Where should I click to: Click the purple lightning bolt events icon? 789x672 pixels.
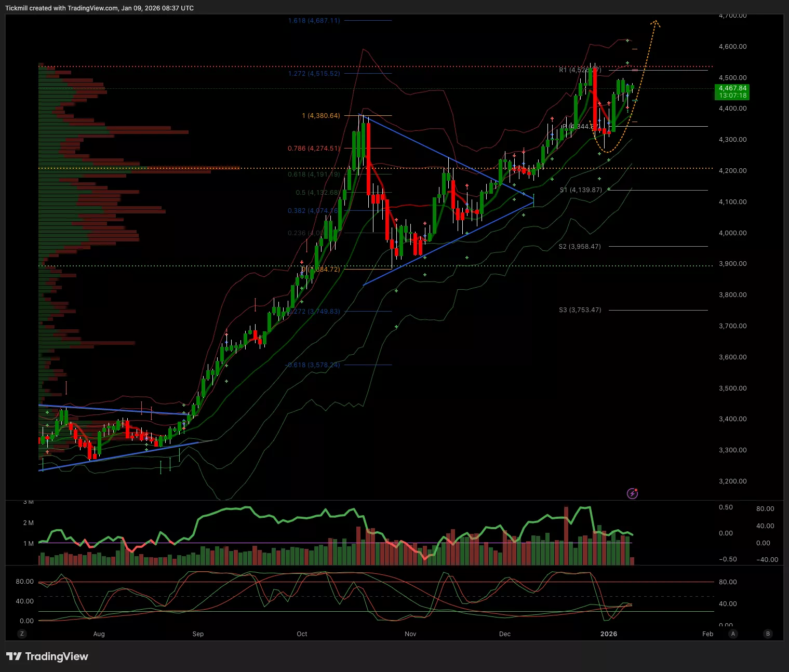click(632, 493)
